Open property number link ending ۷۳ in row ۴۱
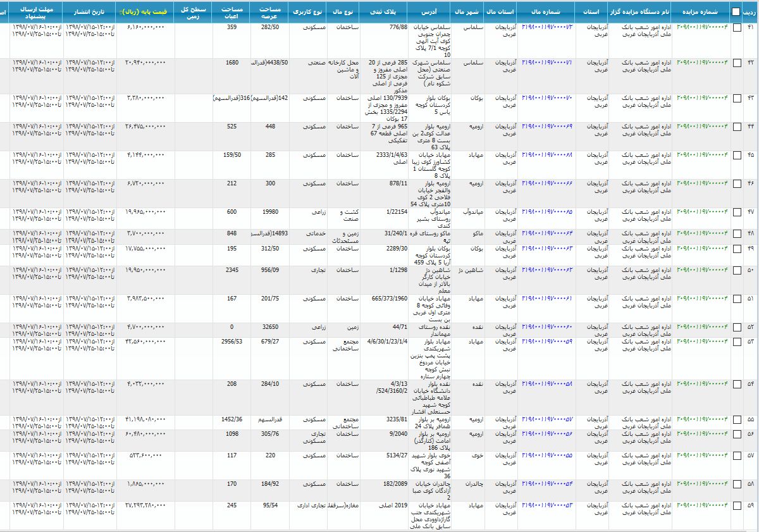759x532 pixels. coord(548,27)
